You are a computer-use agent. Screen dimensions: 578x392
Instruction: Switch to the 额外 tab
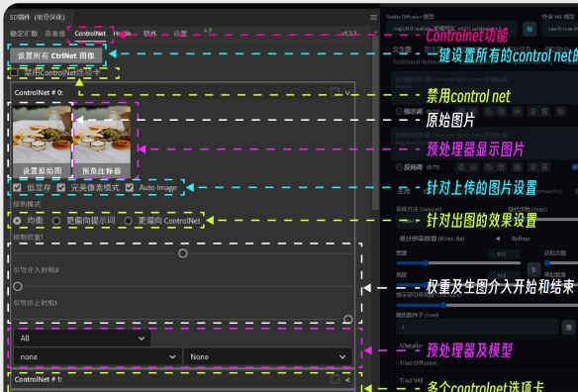click(149, 34)
